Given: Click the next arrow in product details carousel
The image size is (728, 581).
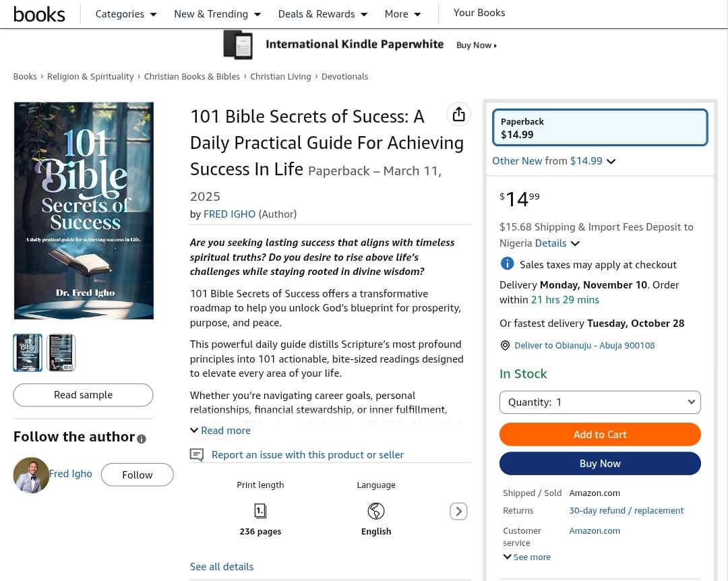Looking at the screenshot, I should (458, 512).
